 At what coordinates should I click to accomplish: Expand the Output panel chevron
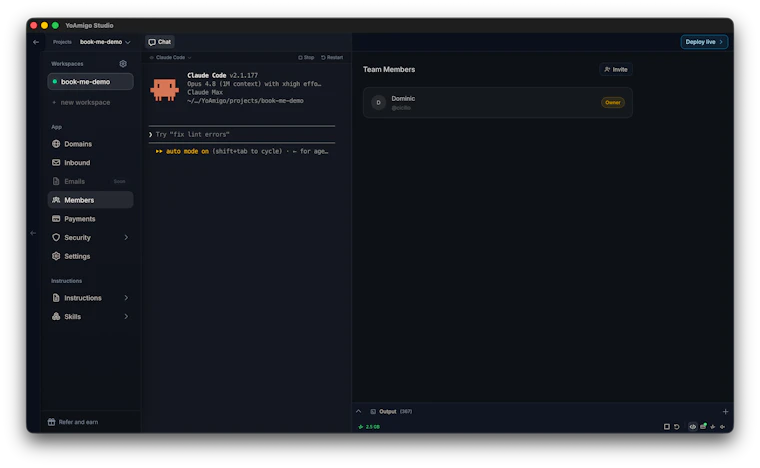359,411
